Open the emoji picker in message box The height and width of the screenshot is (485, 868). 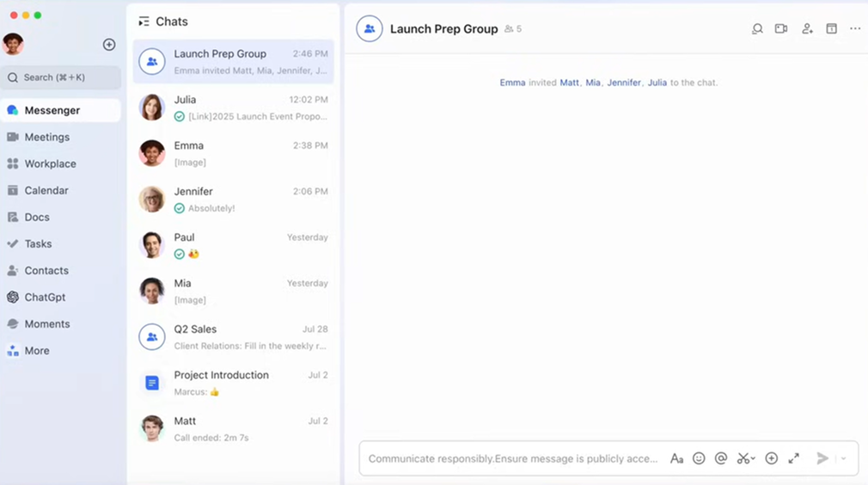click(699, 458)
